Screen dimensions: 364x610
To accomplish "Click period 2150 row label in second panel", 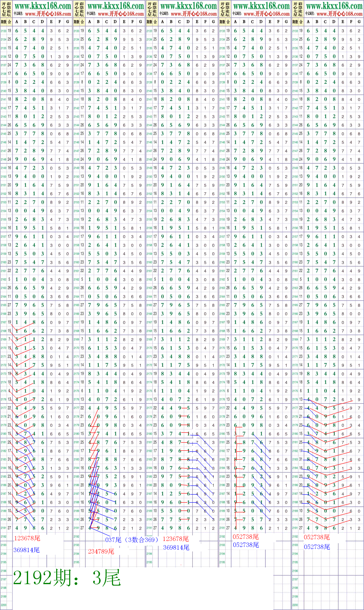I will [x=76, y=177].
